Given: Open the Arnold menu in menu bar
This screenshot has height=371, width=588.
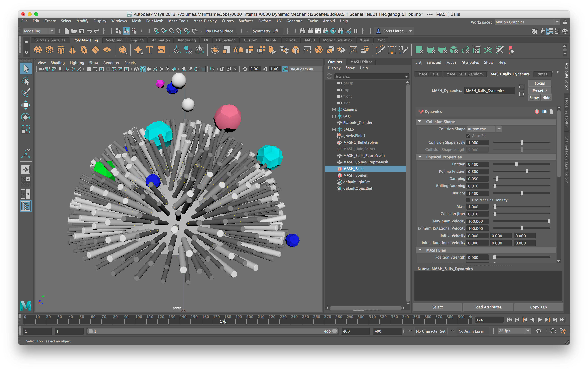Looking at the screenshot, I should [329, 21].
